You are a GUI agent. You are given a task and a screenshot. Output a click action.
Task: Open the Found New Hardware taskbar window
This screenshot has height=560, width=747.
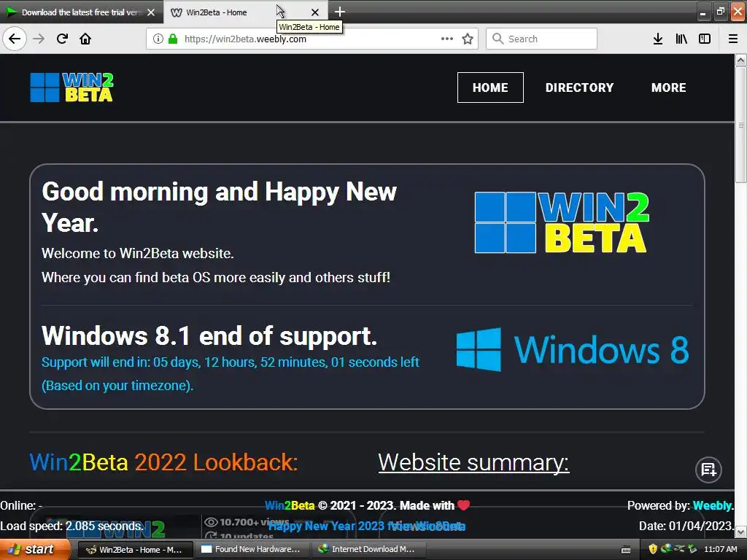[x=252, y=549]
